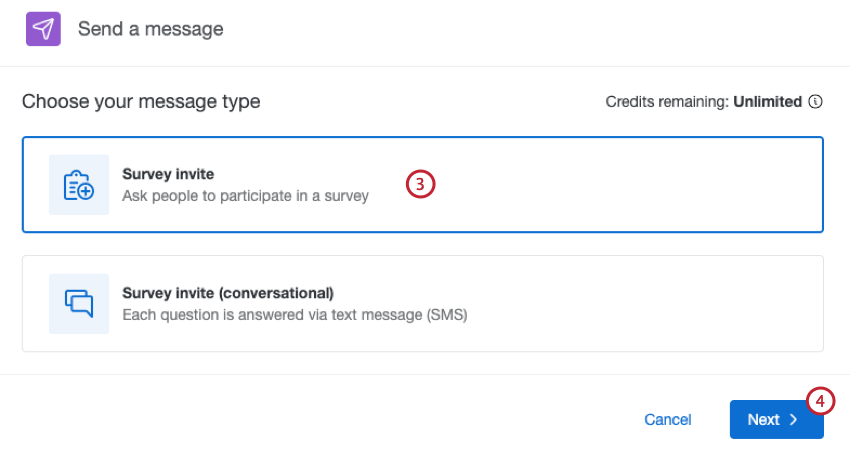Click the "Survey invite" bold title text
Image resolution: width=850 pixels, height=449 pixels.
click(x=168, y=174)
